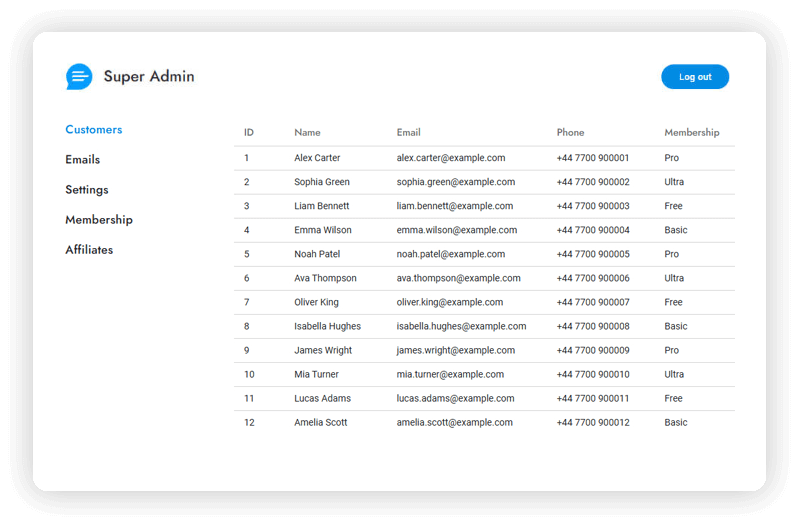The image size is (799, 525).
Task: Click sophia.green@example.com email address
Action: pos(455,182)
